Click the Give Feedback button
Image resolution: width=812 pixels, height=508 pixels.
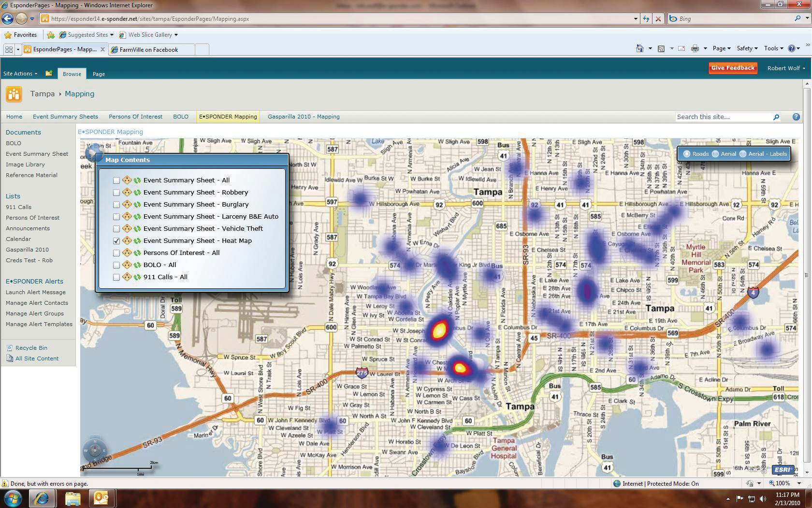click(x=733, y=68)
